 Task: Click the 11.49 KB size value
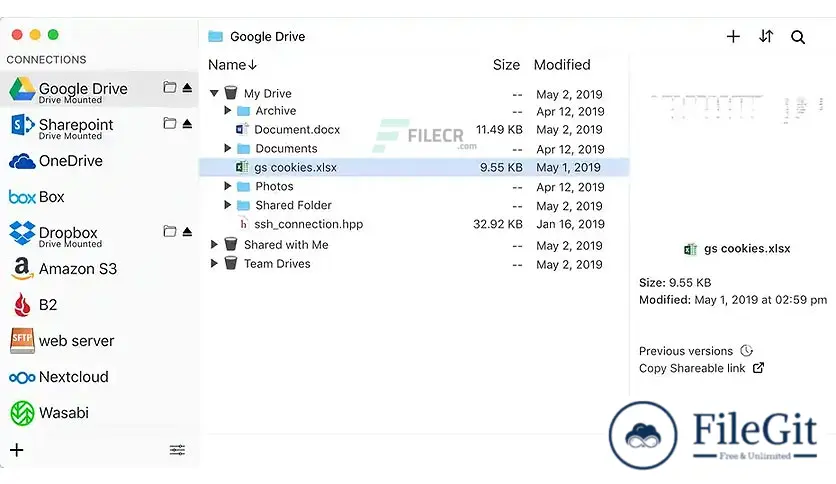point(499,130)
